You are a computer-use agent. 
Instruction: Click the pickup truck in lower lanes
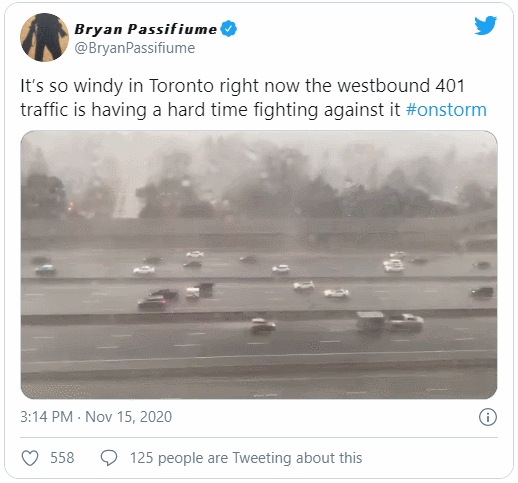pyautogui.click(x=404, y=322)
